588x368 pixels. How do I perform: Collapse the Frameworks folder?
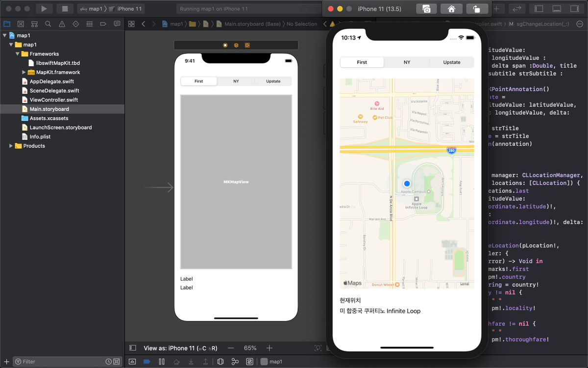pyautogui.click(x=18, y=54)
